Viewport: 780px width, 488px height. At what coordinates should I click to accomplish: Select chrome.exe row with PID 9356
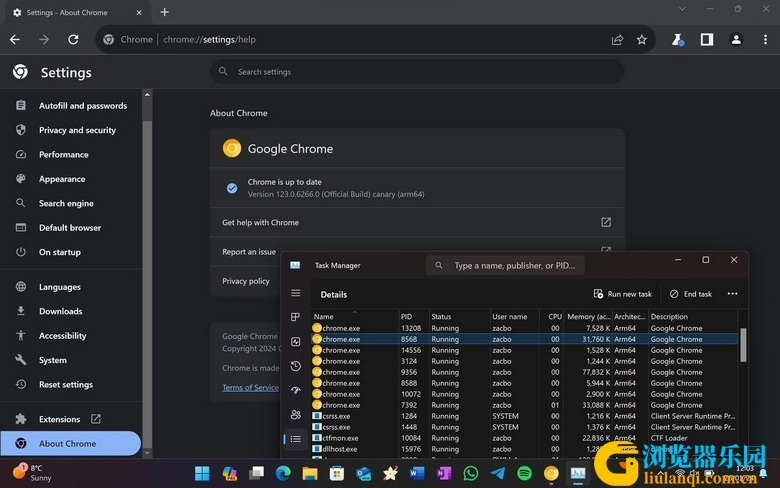click(x=524, y=372)
